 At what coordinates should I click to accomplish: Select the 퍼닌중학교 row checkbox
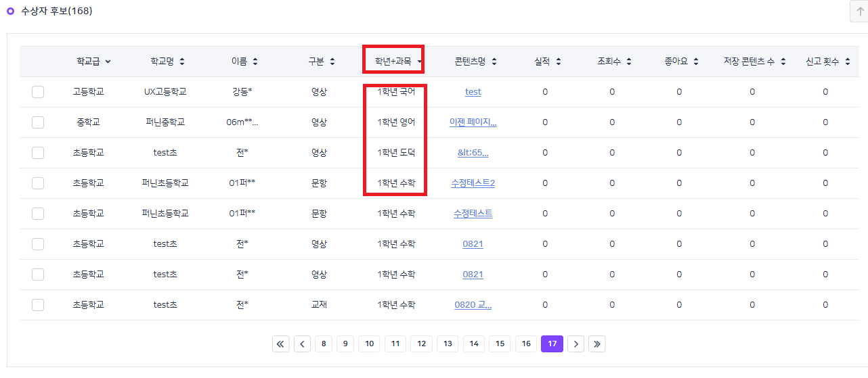point(38,122)
